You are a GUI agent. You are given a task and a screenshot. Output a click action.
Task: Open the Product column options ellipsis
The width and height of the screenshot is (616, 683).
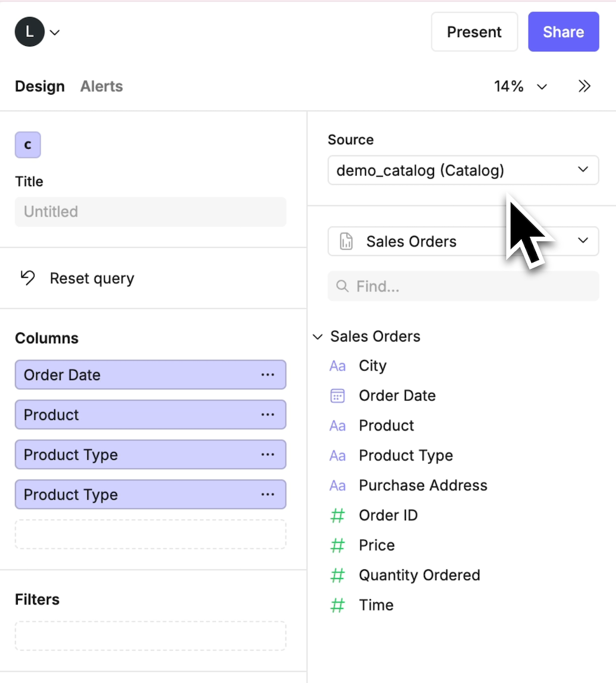point(268,415)
